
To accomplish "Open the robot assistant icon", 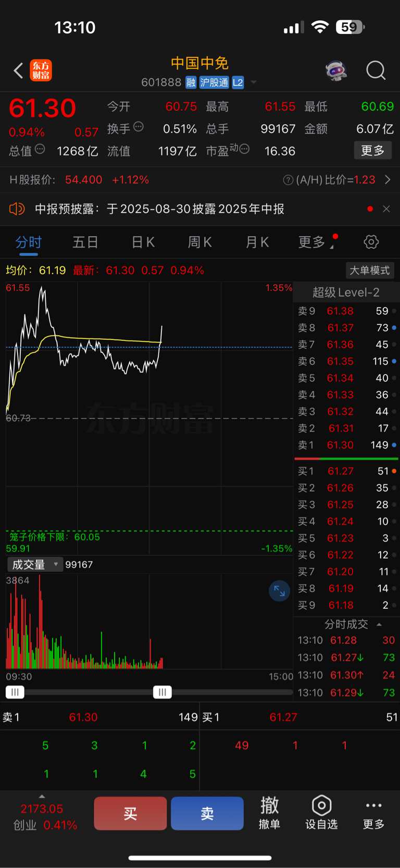I will click(336, 70).
